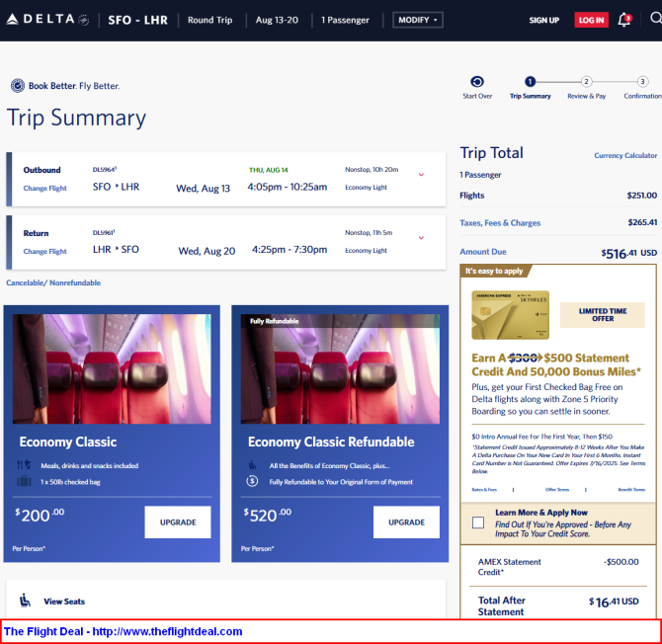
Task: Open Taxes, Fees & Charges breakdown
Action: pos(500,223)
